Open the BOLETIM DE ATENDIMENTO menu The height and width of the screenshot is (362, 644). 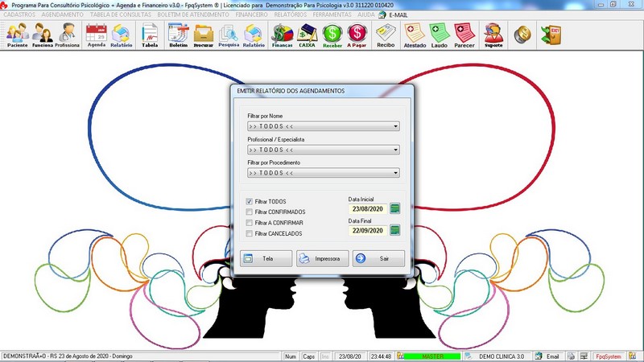point(193,14)
